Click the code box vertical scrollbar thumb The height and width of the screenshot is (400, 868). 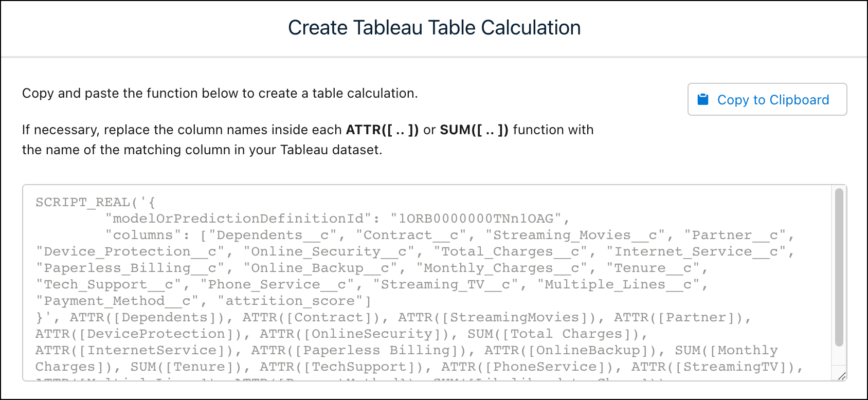(839, 267)
